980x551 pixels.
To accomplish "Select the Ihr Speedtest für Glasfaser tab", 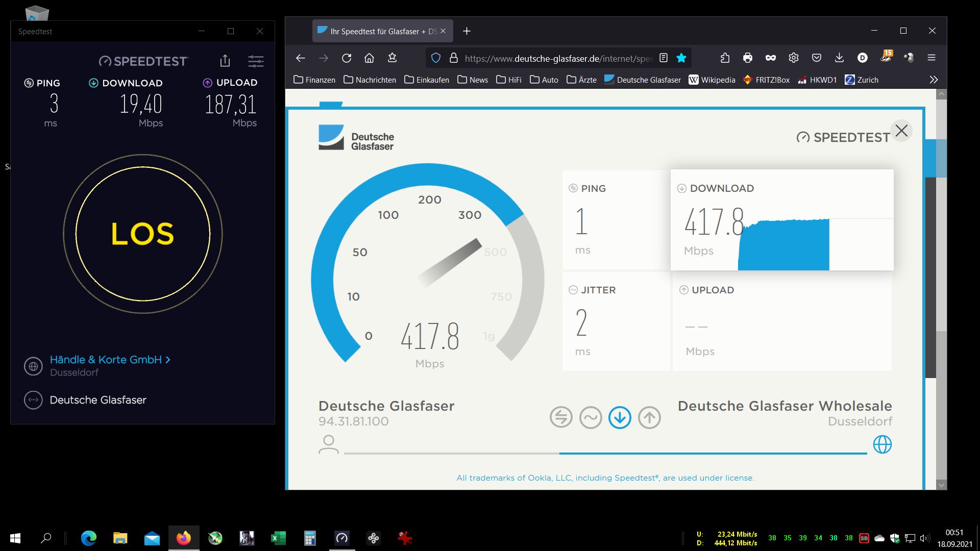I will pos(382,31).
